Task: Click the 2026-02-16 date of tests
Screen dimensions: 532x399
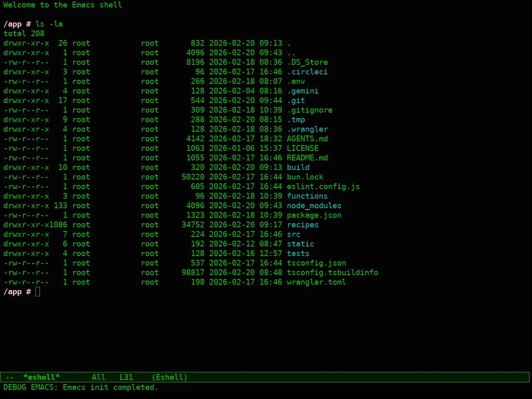Action: click(232, 254)
